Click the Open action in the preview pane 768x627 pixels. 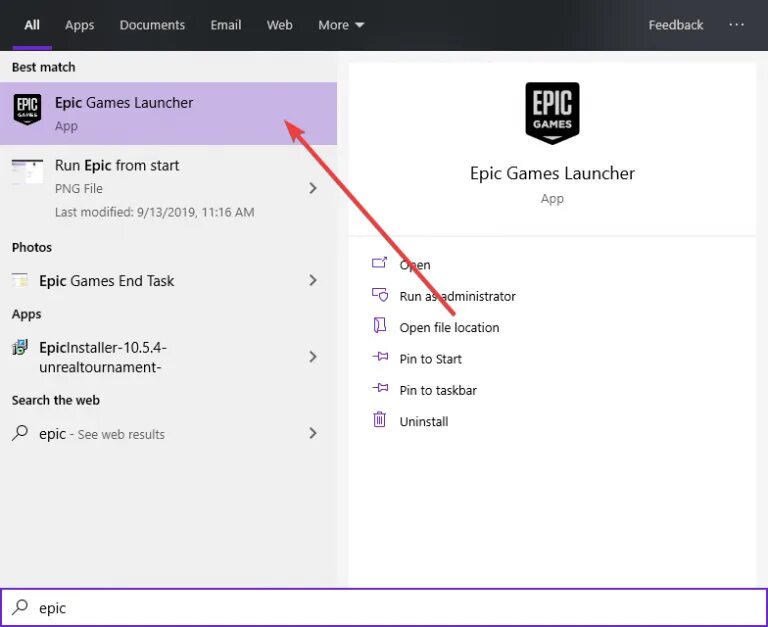(x=415, y=265)
